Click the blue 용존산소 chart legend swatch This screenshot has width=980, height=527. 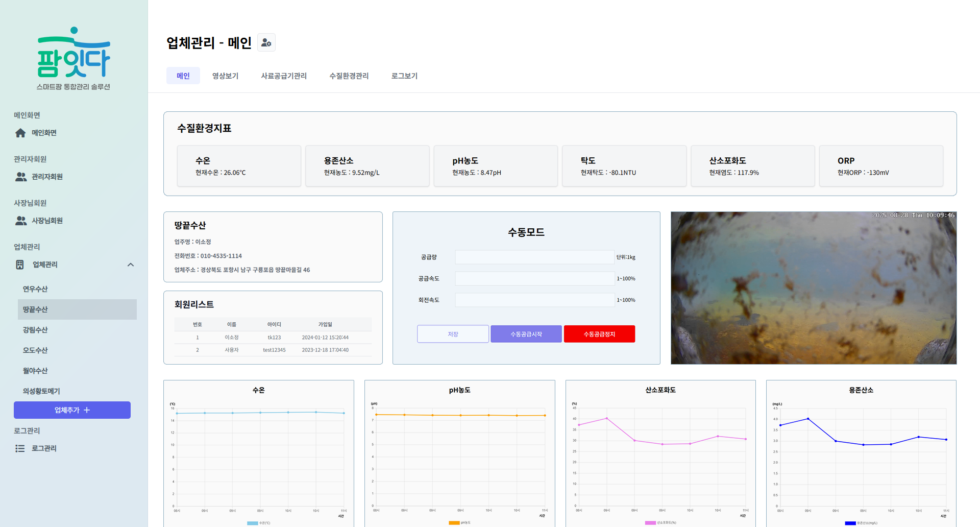coord(850,523)
